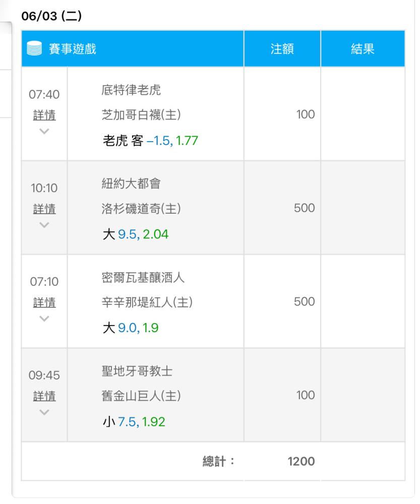Select bet line 小 7.5, 1.92

[134, 422]
